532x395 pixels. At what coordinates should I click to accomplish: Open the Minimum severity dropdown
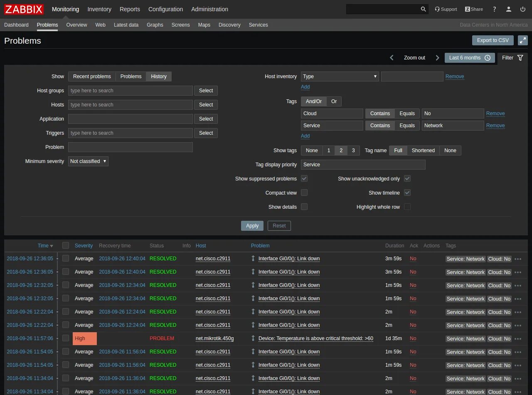pyautogui.click(x=88, y=161)
